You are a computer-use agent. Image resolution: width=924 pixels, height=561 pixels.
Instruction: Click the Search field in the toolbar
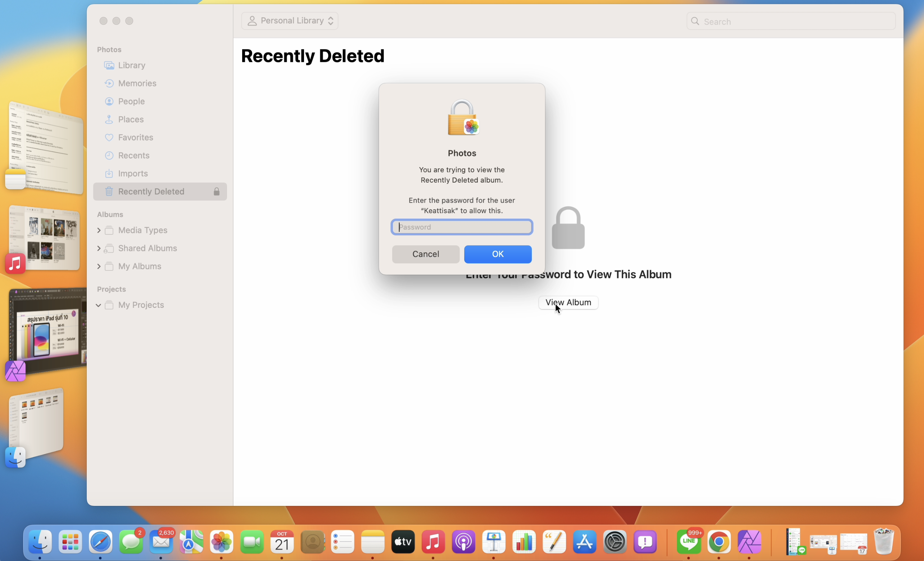pyautogui.click(x=791, y=21)
